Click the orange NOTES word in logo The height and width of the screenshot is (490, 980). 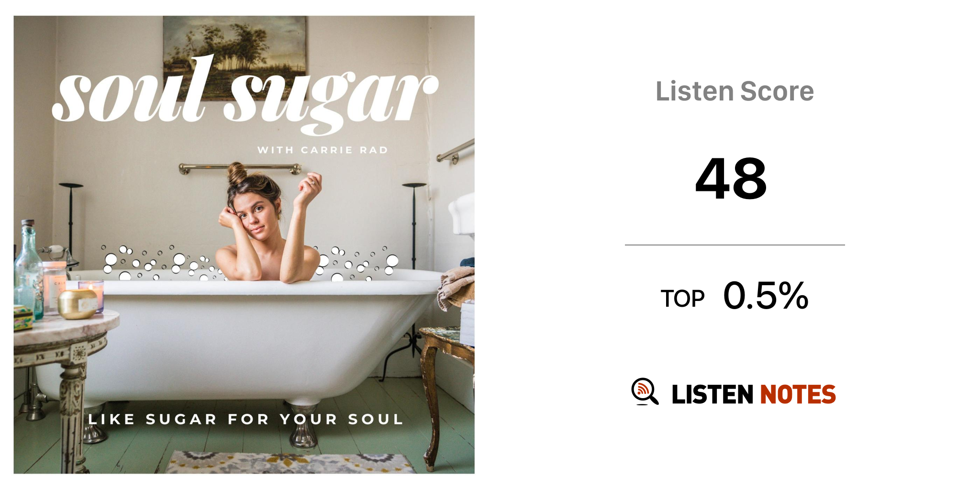tap(798, 394)
